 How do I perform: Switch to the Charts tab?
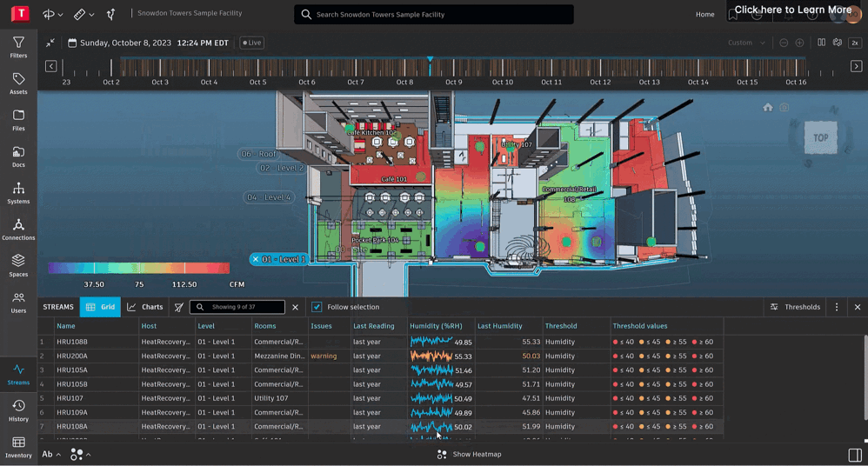click(x=145, y=307)
